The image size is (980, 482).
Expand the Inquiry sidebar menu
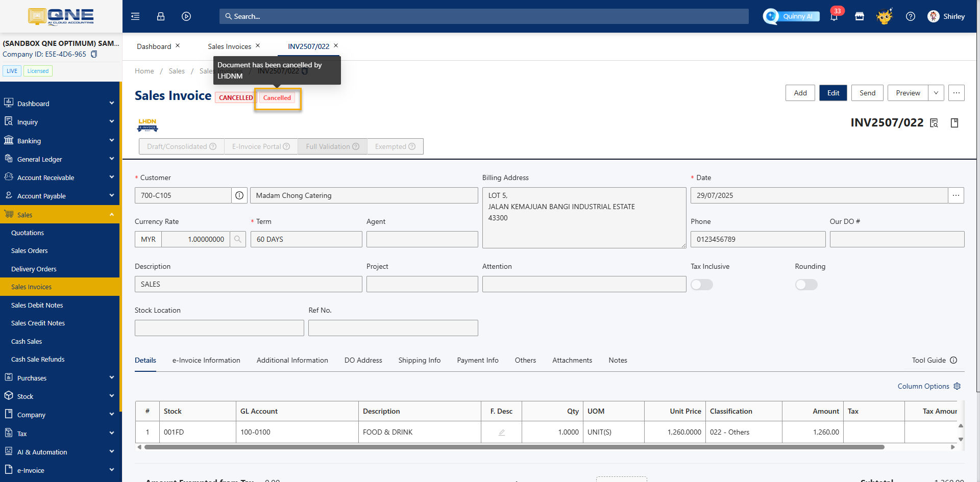coord(60,122)
